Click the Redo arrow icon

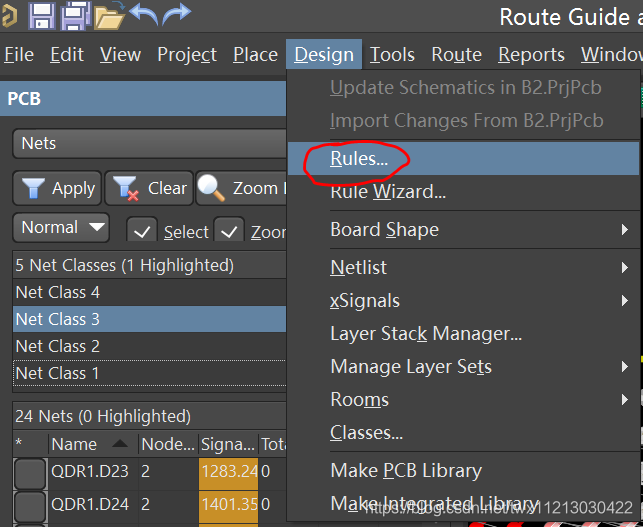tap(177, 14)
